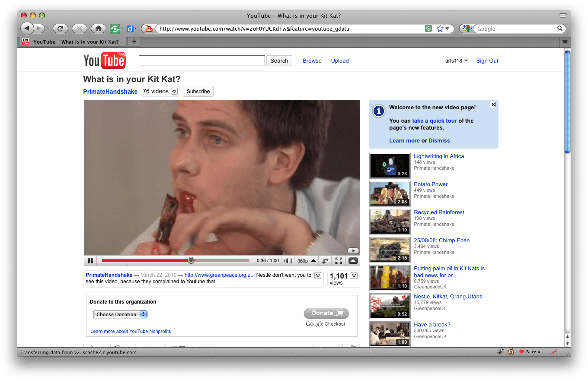
Task: Click the YouTube Search button
Action: [x=279, y=61]
